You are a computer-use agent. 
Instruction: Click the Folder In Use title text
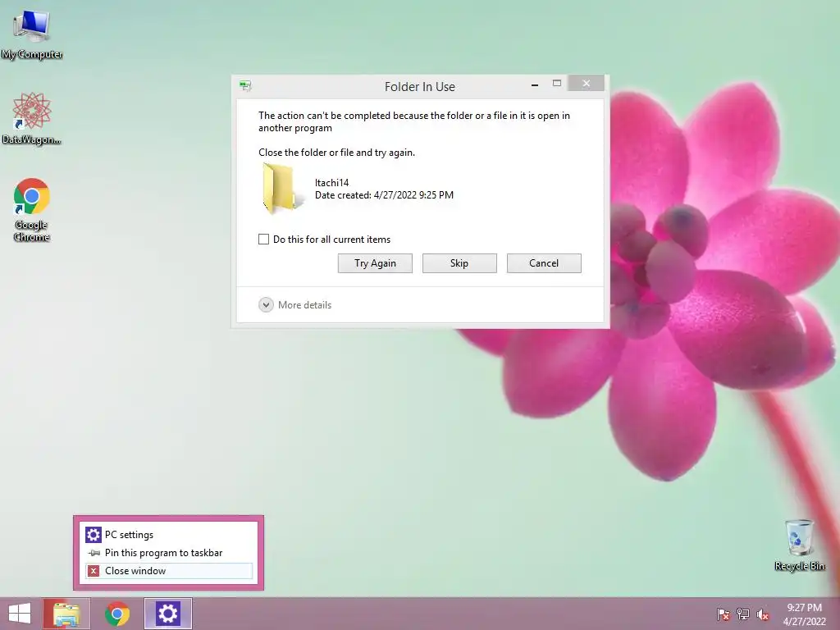pyautogui.click(x=419, y=87)
